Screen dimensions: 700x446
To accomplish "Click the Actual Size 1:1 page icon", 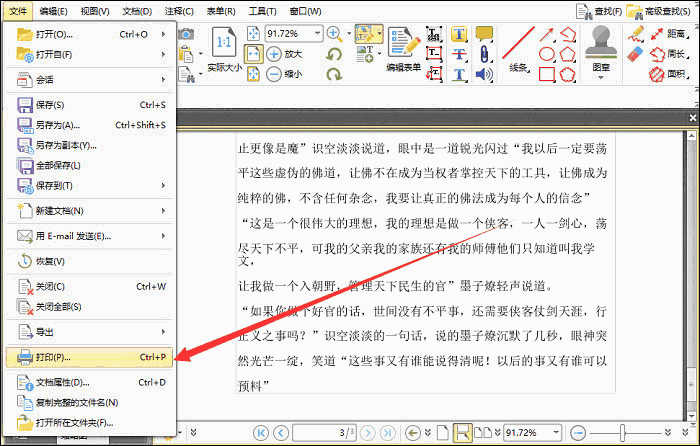I will [x=224, y=42].
